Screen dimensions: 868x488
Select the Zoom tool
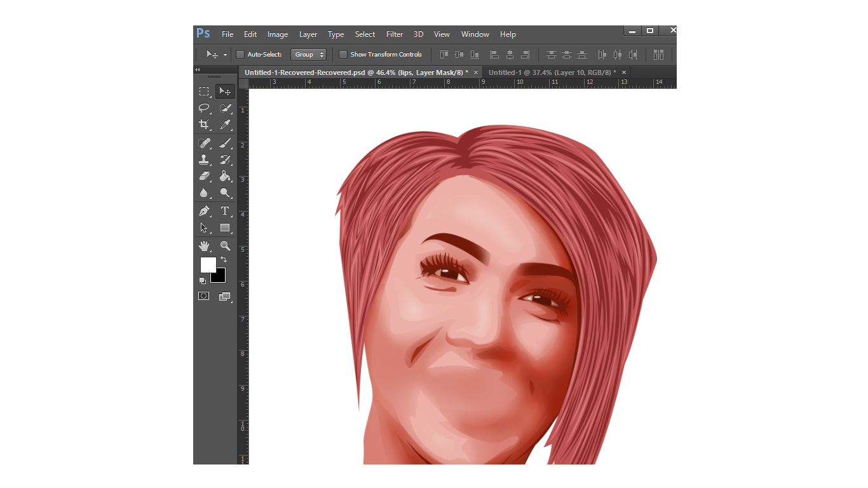pos(225,245)
